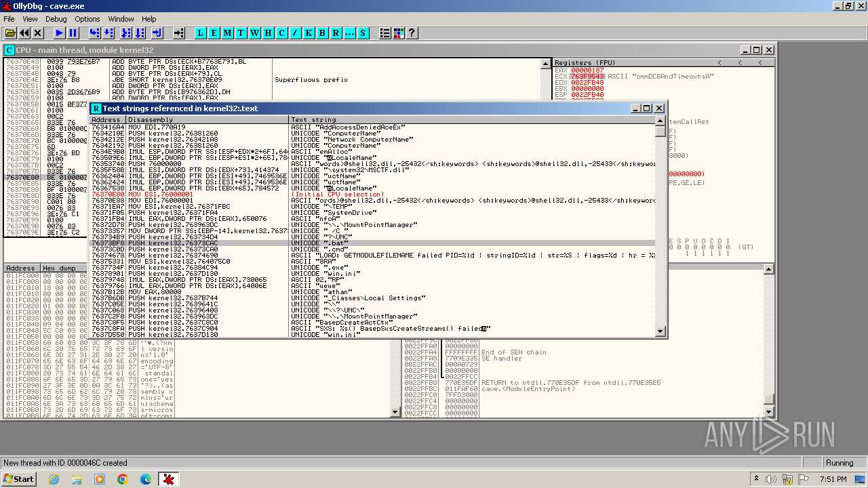The width and height of the screenshot is (868, 488).
Task: Select row with ASCII "AddAccessDeniedAceEx"
Action: 372,127
